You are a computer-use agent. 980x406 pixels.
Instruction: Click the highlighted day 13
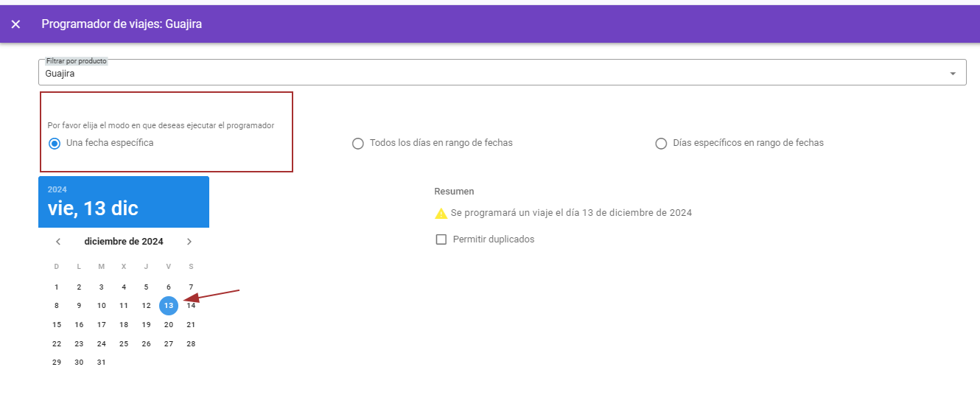coord(169,306)
